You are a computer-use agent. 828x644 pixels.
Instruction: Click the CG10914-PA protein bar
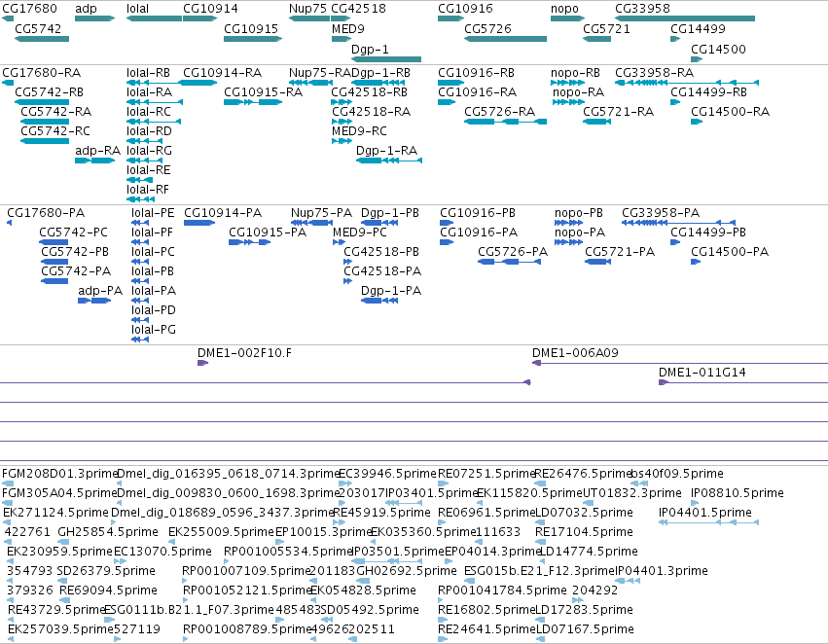point(199,222)
